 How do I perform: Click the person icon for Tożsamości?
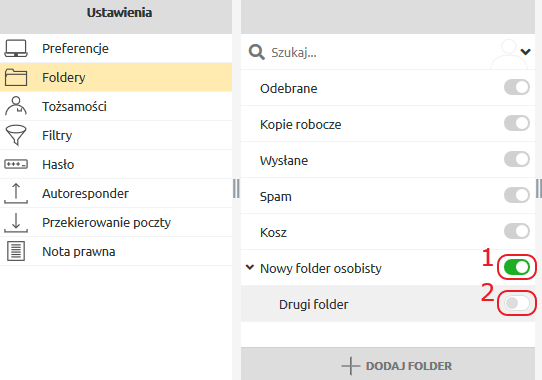(x=16, y=106)
